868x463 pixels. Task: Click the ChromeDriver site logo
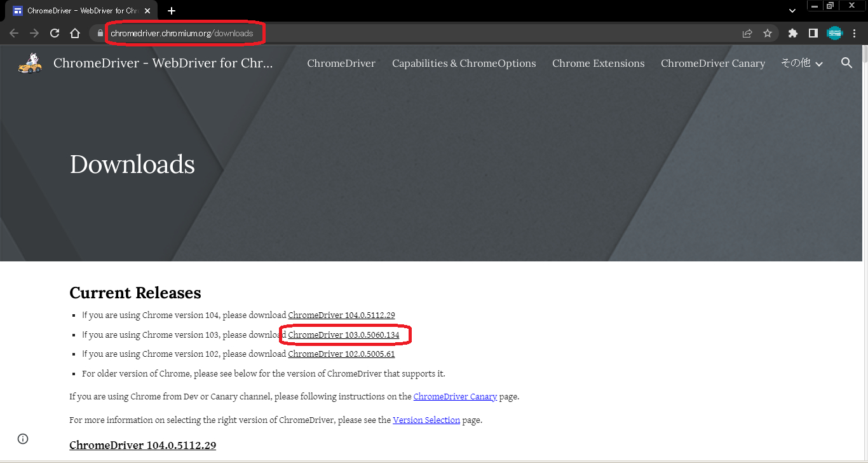pyautogui.click(x=30, y=63)
